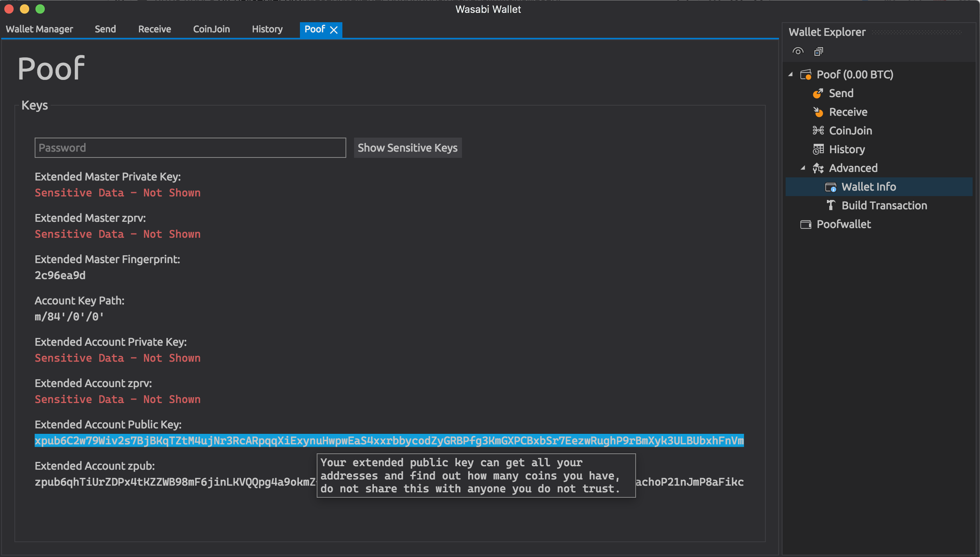
Task: Switch to the CoinJoin tab
Action: coord(212,29)
